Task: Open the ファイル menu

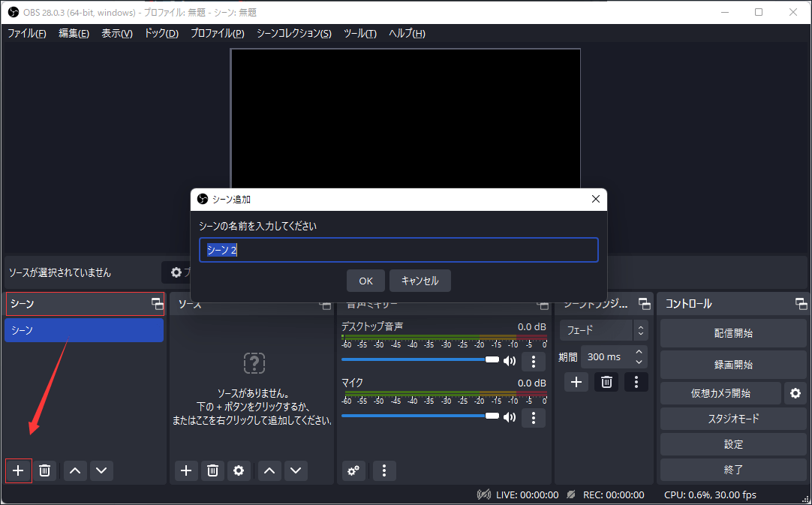Action: pyautogui.click(x=26, y=34)
